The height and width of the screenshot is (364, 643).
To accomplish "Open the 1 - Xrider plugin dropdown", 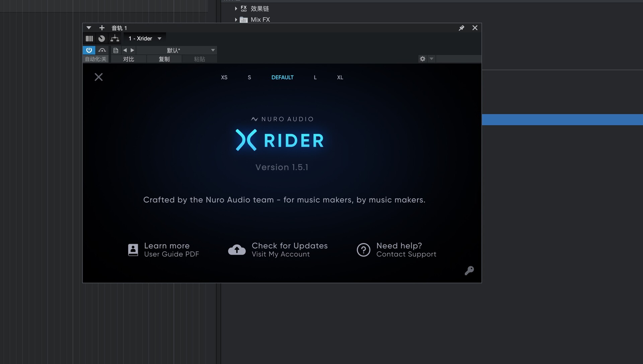I will (145, 39).
